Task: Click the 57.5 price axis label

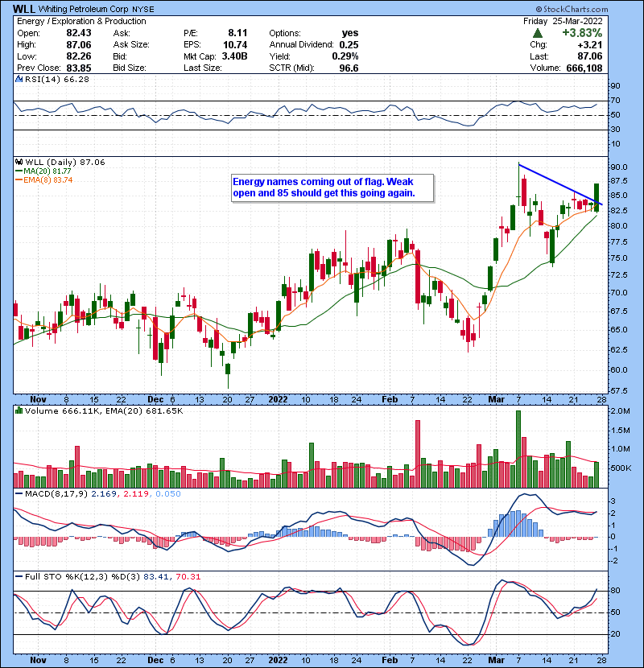Action: (618, 390)
